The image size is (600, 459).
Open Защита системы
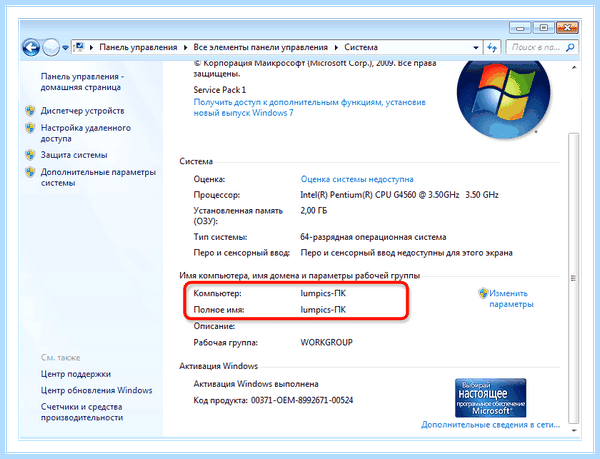[74, 155]
